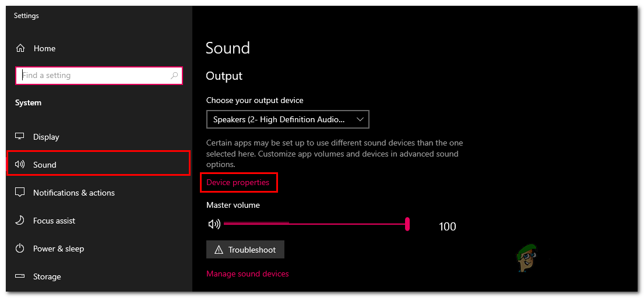Click the search magnifier icon
The width and height of the screenshot is (644, 298).
[x=174, y=76]
